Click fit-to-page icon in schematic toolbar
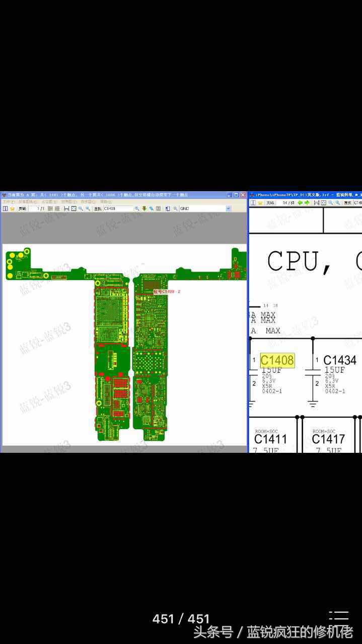This screenshot has width=362, height=644. click(x=324, y=203)
